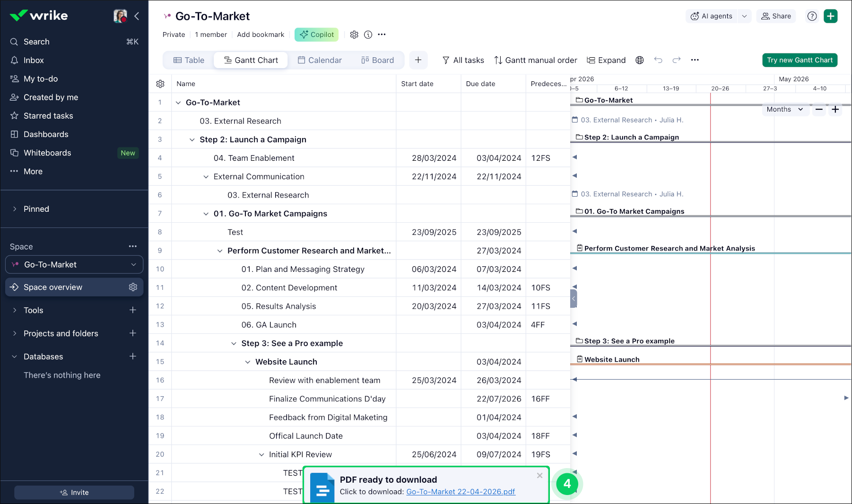Open the Months scale dropdown
Viewport: 852px width, 504px height.
[x=785, y=109]
